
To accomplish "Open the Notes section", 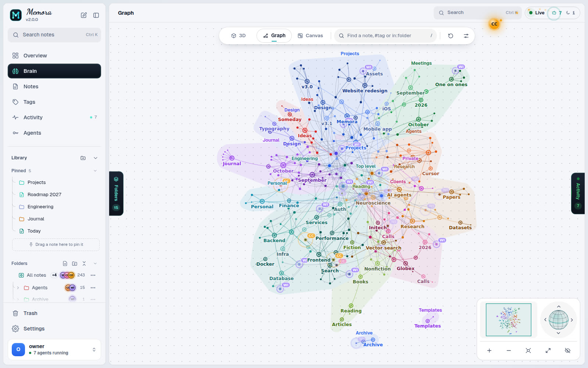I will pos(54,86).
